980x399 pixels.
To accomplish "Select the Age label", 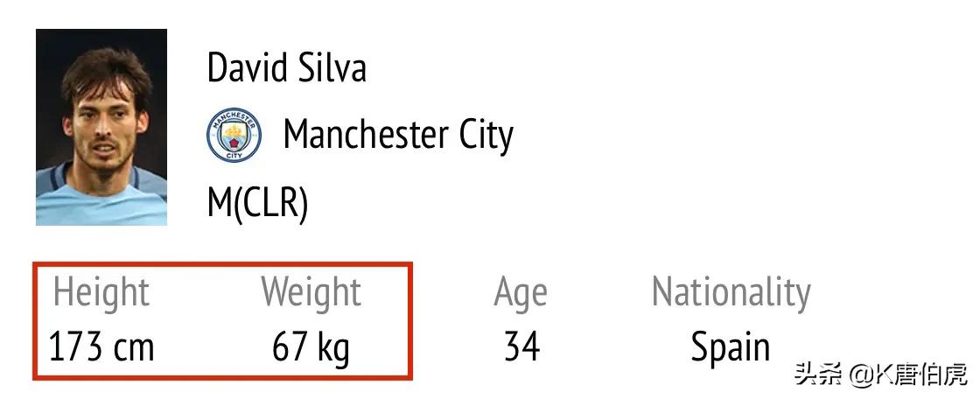I will 521,292.
